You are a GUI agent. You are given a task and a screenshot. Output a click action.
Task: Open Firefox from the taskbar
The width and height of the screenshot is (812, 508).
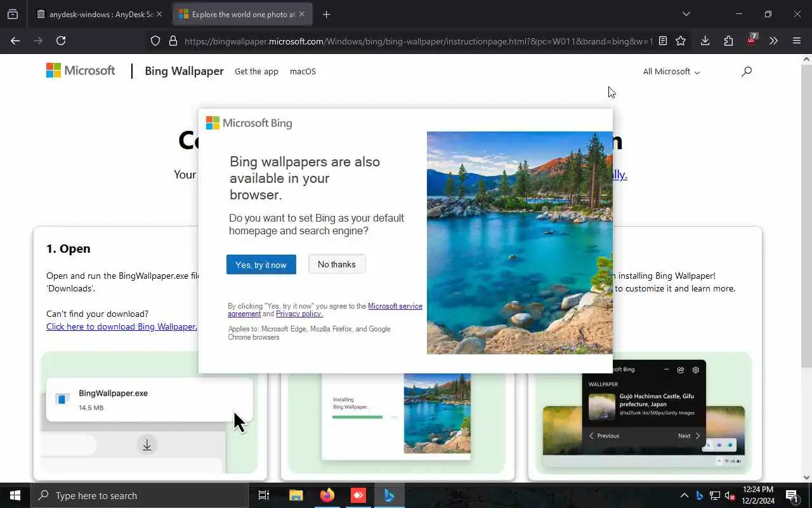[x=327, y=495]
